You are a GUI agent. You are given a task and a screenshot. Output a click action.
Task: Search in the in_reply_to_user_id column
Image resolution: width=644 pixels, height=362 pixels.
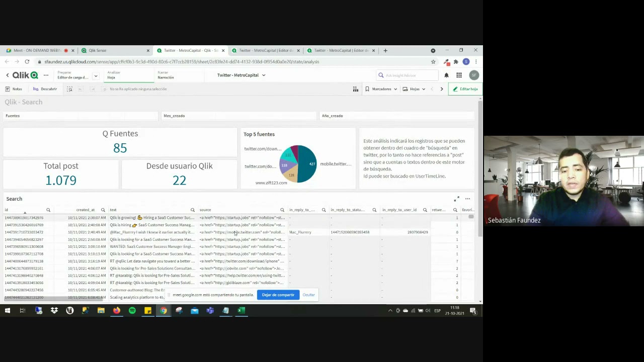[425, 210]
